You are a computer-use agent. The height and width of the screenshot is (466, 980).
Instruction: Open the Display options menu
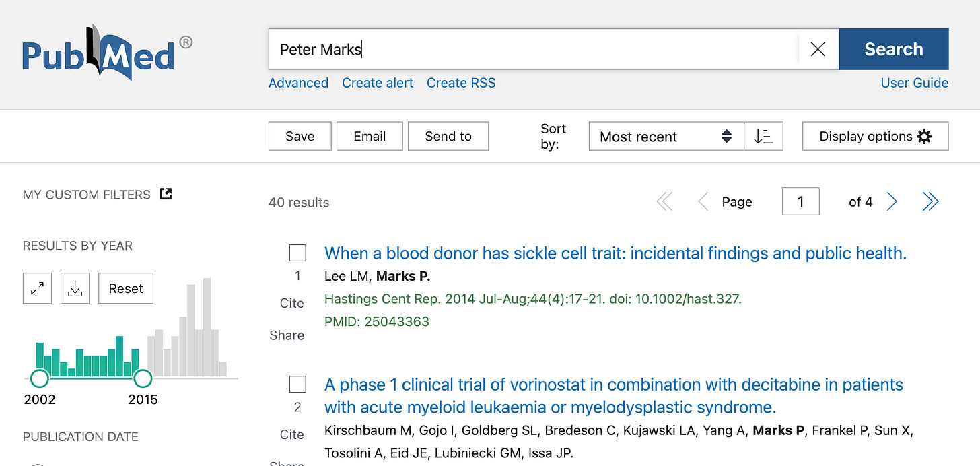[x=875, y=136]
